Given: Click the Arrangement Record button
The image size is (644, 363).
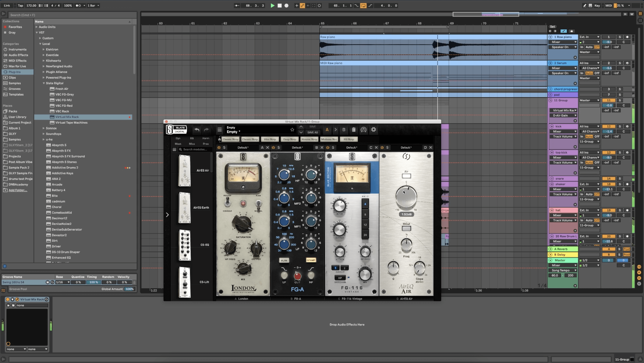Looking at the screenshot, I should 286,5.
